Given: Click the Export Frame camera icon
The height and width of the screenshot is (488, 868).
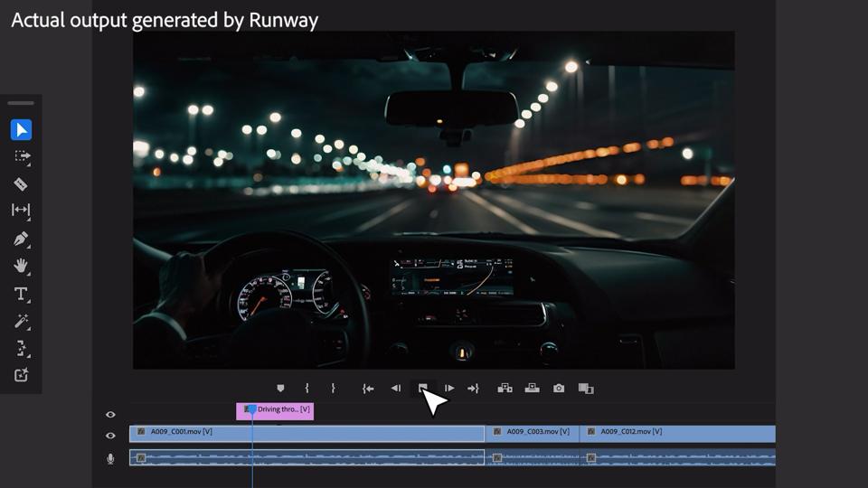Looking at the screenshot, I should tap(559, 389).
